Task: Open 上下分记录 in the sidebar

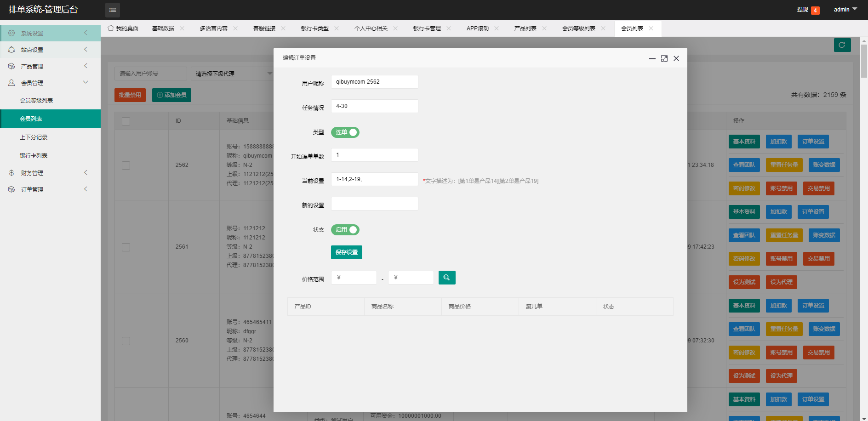Action: 34,137
